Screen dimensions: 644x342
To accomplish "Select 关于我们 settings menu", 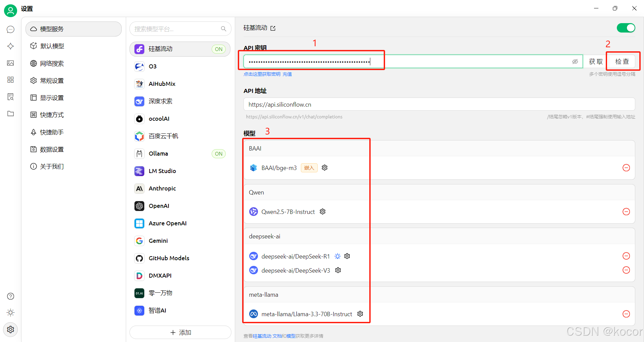I will [73, 166].
